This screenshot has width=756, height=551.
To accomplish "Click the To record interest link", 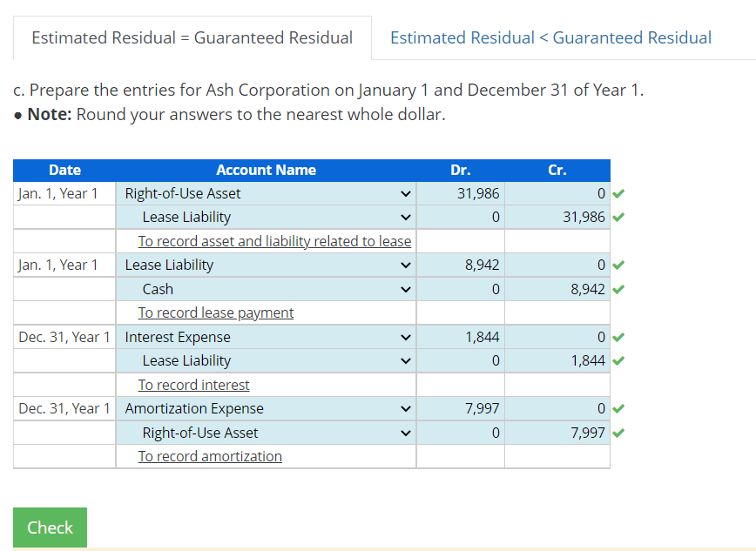I will pos(193,385).
